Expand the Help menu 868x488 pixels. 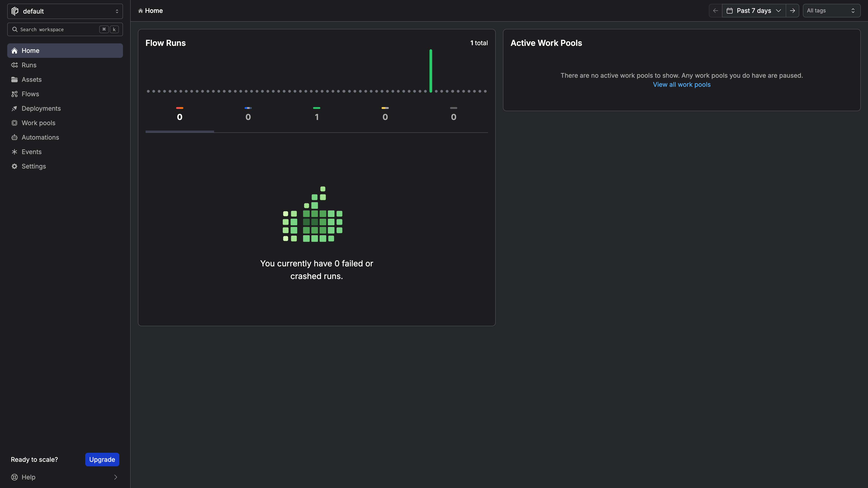(x=28, y=477)
